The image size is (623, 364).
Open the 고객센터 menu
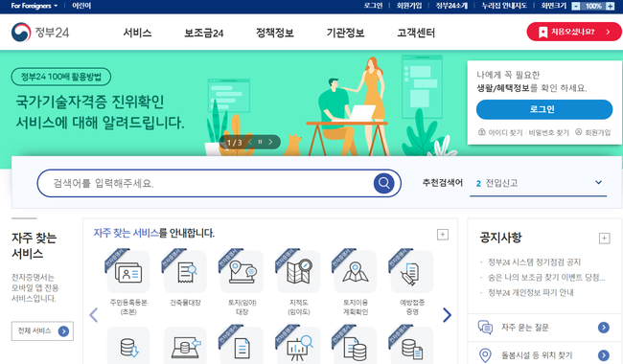(416, 33)
